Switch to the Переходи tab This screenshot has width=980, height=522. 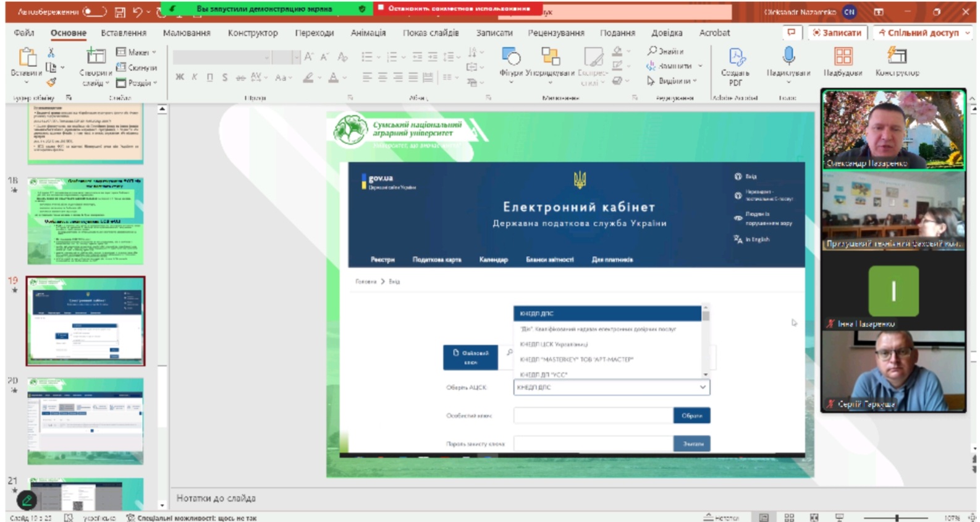click(314, 32)
